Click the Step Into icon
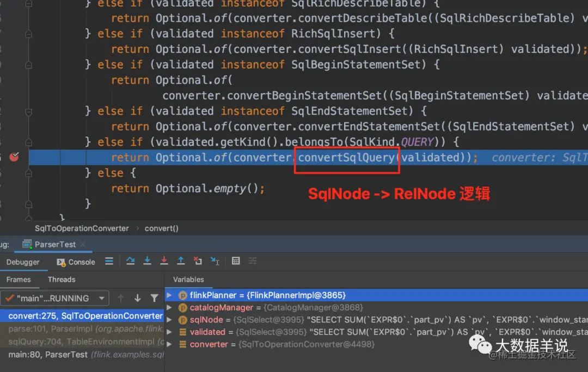This screenshot has height=372, width=588. point(147,261)
